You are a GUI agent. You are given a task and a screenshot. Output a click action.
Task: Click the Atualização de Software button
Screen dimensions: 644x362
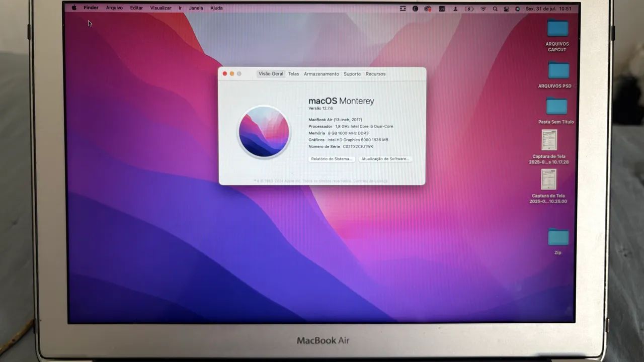[385, 159]
